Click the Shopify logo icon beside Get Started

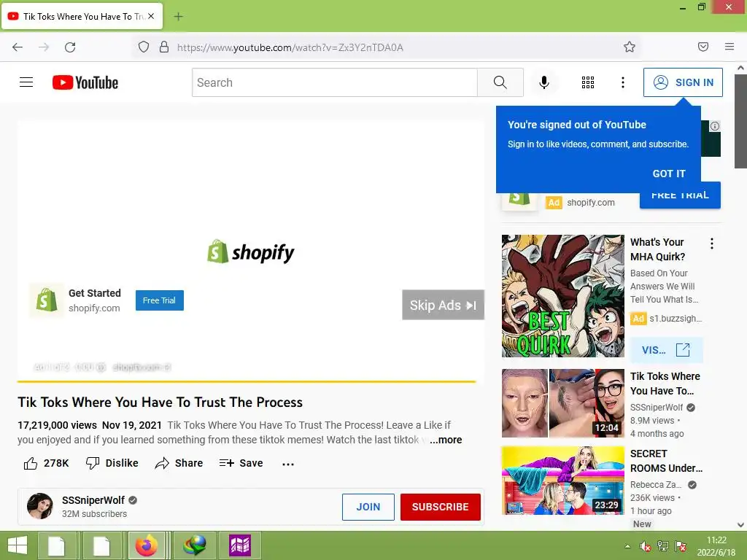[46, 300]
